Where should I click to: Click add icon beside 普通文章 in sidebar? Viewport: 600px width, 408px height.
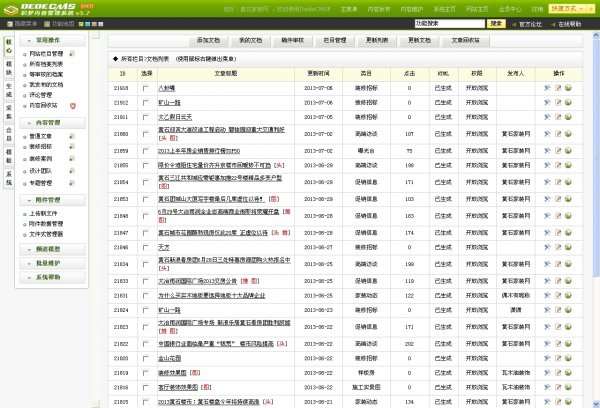click(72, 136)
